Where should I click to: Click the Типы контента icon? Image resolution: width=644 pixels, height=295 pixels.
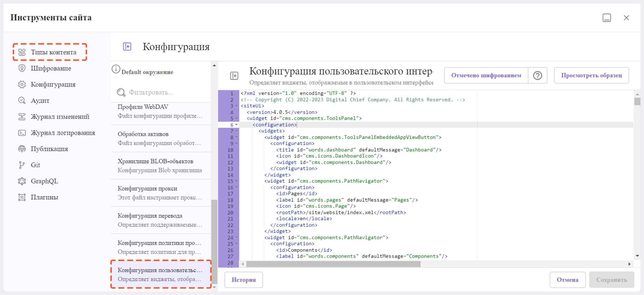(x=22, y=52)
